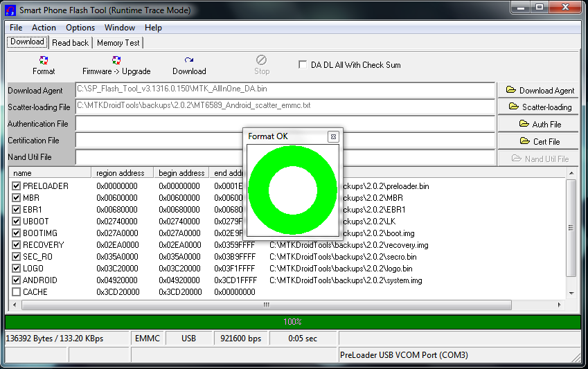588x369 pixels.
Task: Click the 921600 bps status cell
Action: point(241,339)
